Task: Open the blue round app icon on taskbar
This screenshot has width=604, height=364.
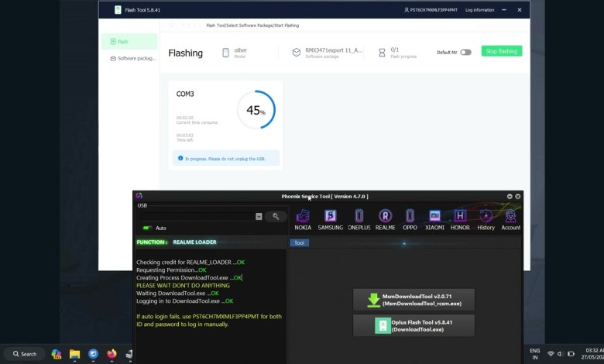Action: (x=93, y=354)
